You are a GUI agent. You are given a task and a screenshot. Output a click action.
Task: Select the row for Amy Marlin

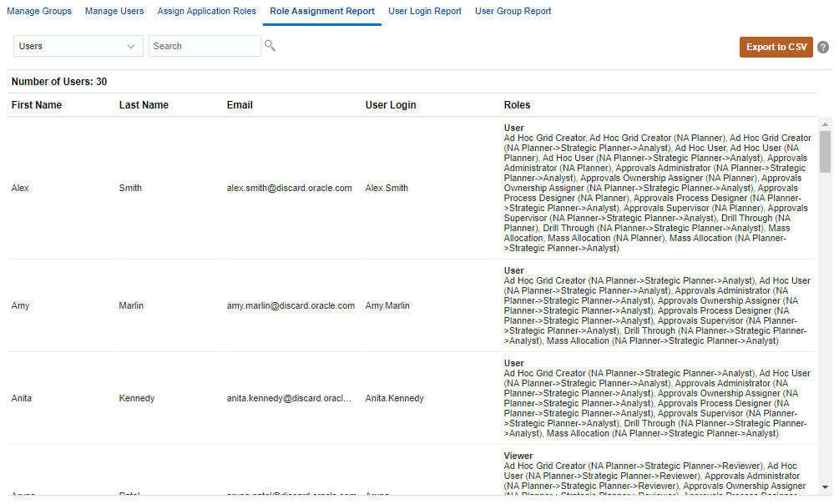(250, 305)
